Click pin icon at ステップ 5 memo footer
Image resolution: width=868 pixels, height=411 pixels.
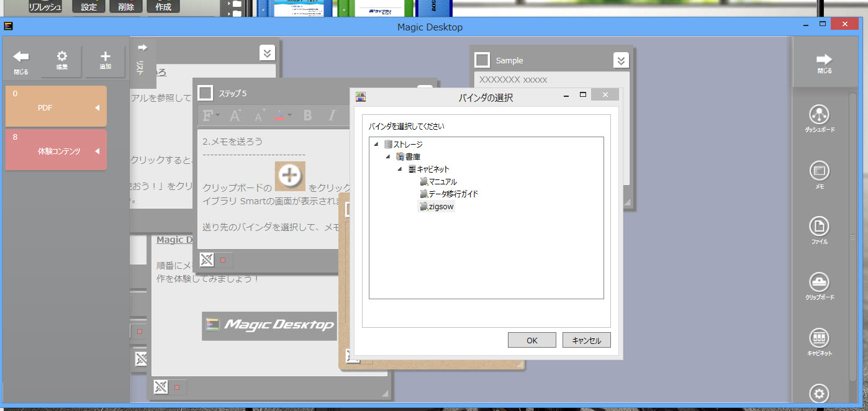point(207,259)
